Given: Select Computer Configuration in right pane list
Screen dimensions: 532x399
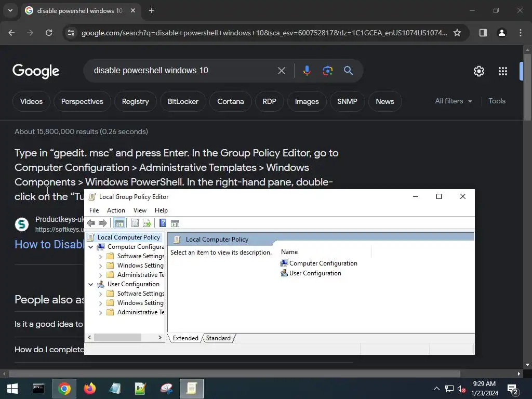Looking at the screenshot, I should (318, 263).
